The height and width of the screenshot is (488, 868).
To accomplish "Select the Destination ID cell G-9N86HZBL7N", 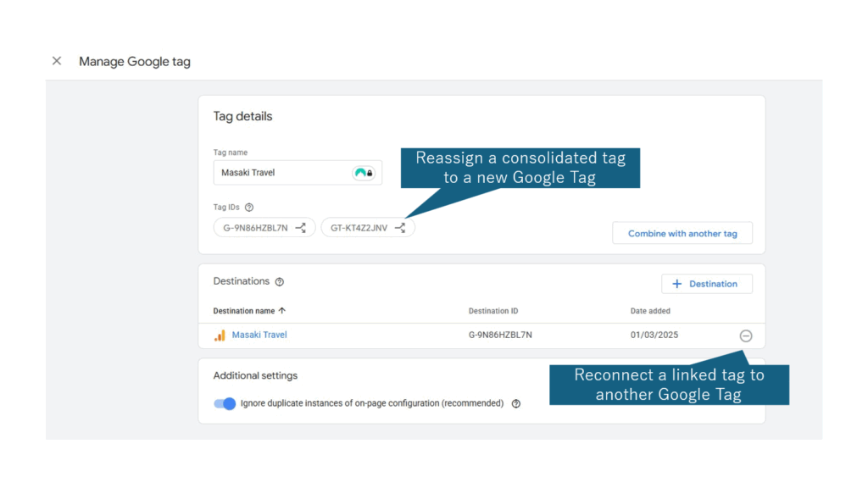I will tap(500, 335).
